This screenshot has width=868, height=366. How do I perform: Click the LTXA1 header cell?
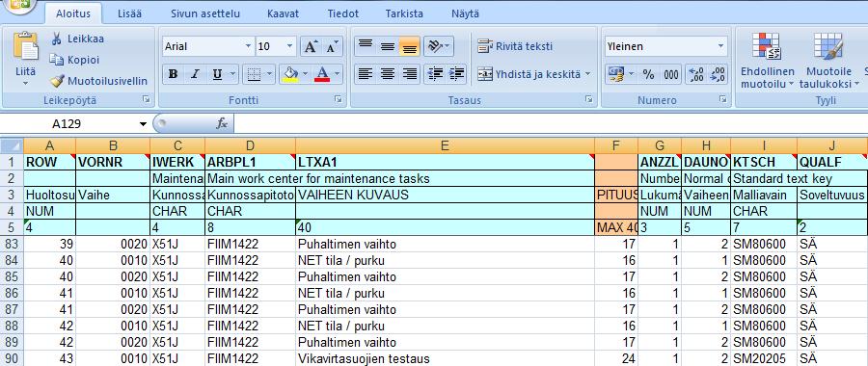coord(445,162)
